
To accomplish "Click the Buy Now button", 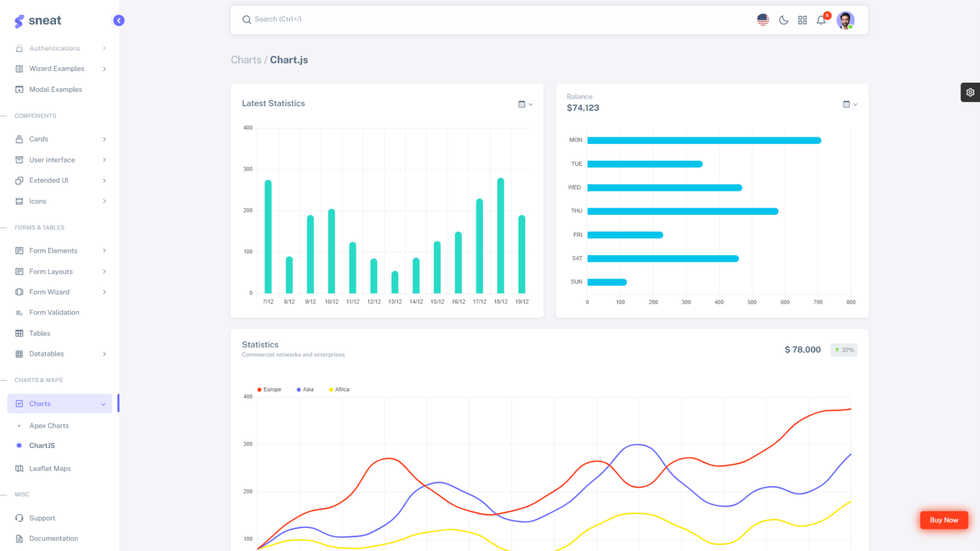I will coord(944,520).
